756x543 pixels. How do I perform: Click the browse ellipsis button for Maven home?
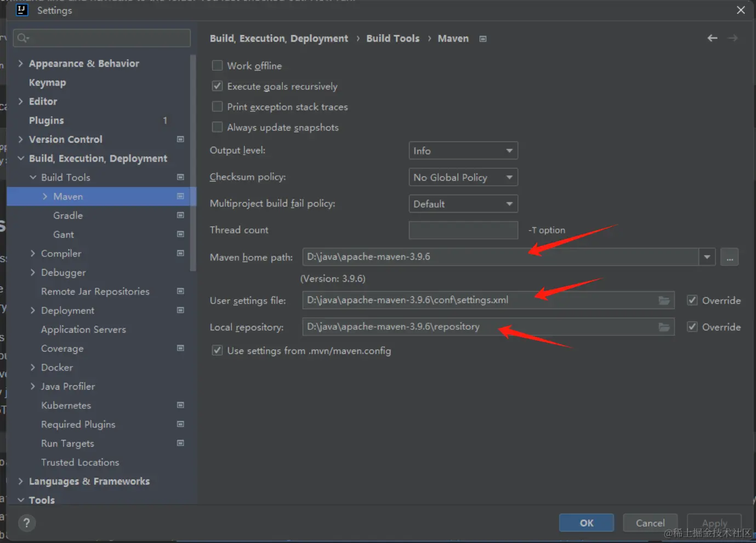[x=729, y=257]
